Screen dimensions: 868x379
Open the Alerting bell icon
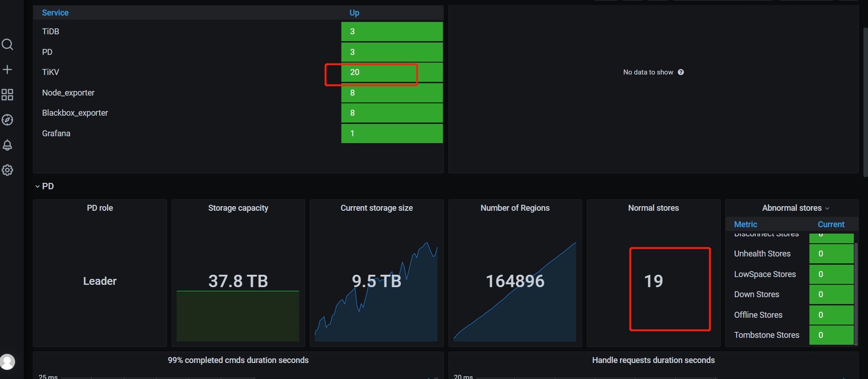coord(7,145)
